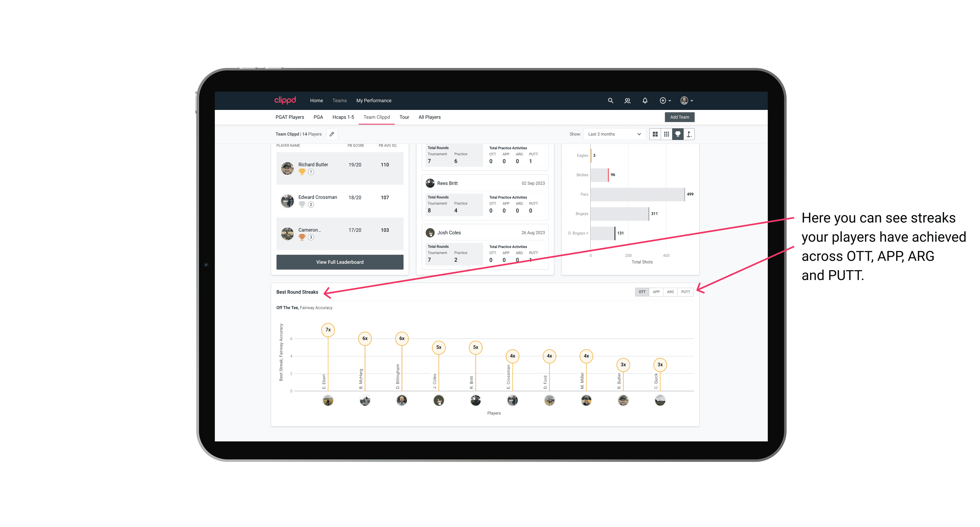Open the Last 3 months date range dropdown

click(613, 134)
